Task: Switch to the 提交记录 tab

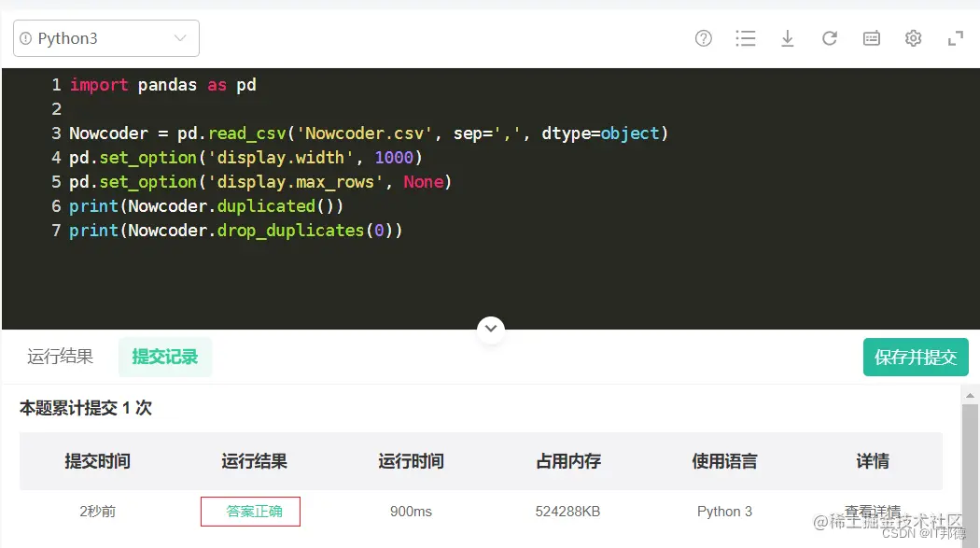Action: click(x=165, y=357)
